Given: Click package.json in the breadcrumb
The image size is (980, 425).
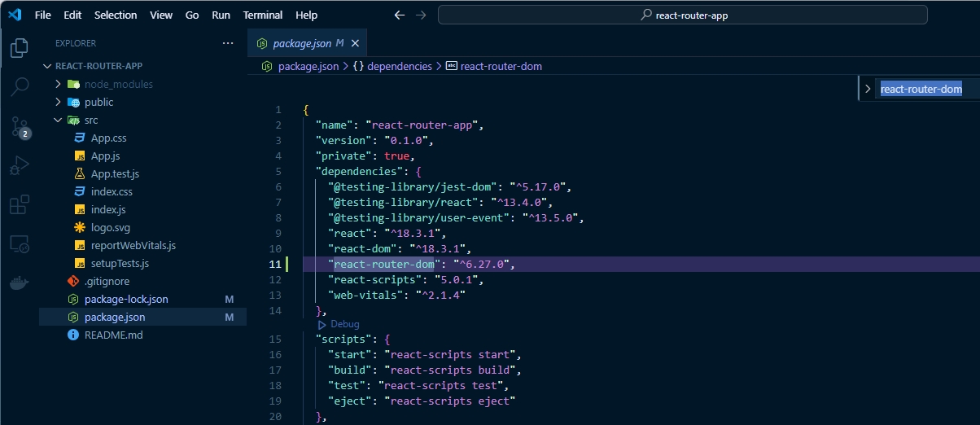Looking at the screenshot, I should tap(308, 66).
